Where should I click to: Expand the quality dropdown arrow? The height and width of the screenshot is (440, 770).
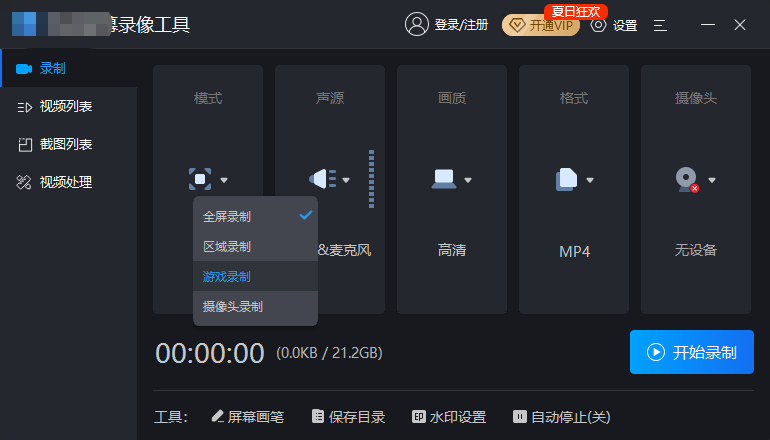[468, 180]
